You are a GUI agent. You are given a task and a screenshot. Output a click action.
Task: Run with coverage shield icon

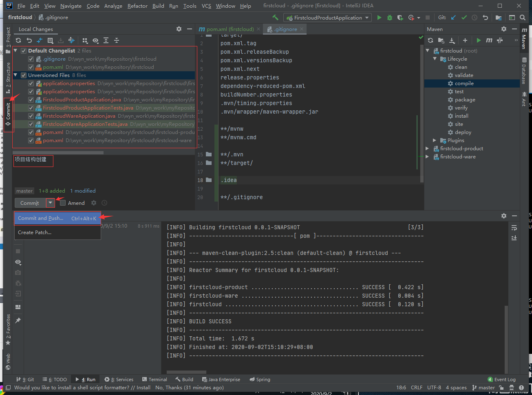coord(400,18)
